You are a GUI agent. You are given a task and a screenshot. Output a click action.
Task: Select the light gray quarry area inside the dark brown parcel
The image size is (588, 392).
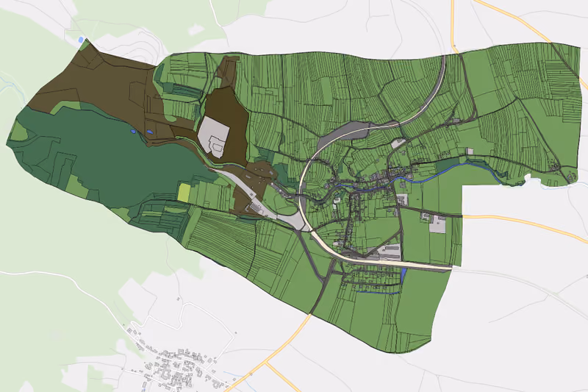click(x=214, y=137)
